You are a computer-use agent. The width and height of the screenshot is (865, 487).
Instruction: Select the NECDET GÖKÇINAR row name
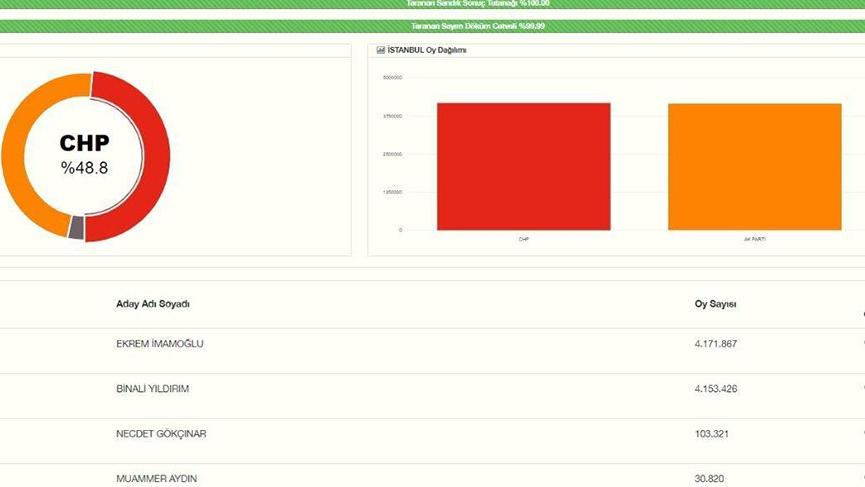pyautogui.click(x=161, y=434)
